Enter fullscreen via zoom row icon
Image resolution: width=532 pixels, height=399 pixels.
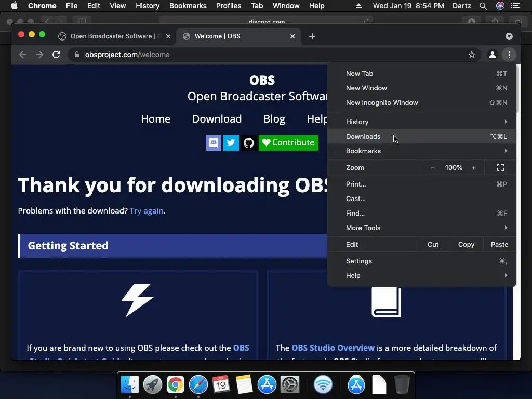pos(500,167)
